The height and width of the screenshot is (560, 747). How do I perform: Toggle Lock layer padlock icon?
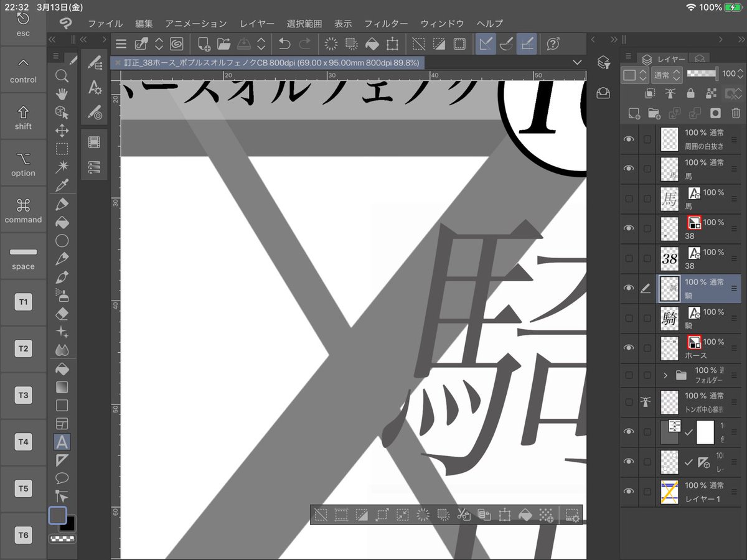point(690,93)
